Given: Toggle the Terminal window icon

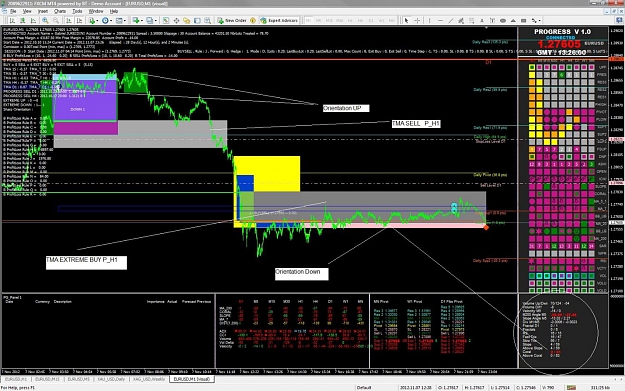Looking at the screenshot, I should pos(197,20).
